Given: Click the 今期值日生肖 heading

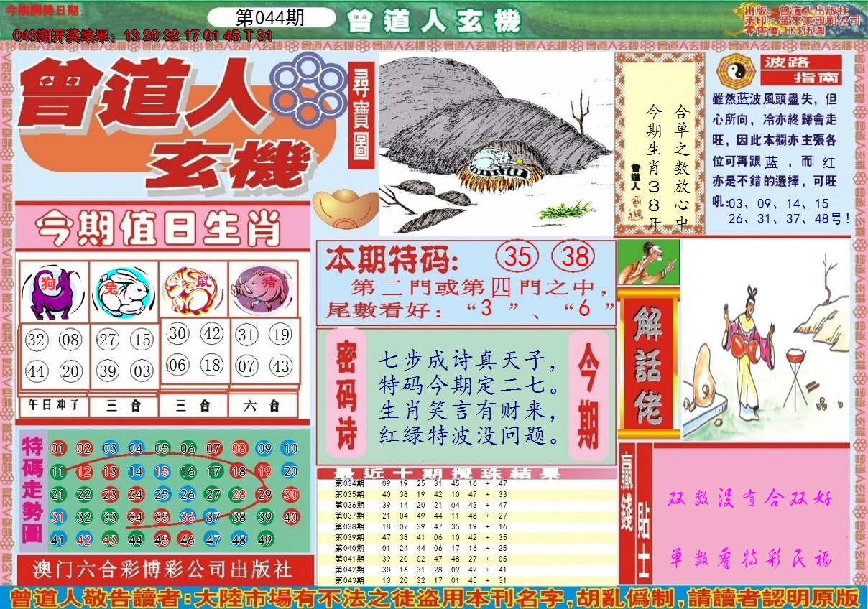Looking at the screenshot, I should click(158, 228).
